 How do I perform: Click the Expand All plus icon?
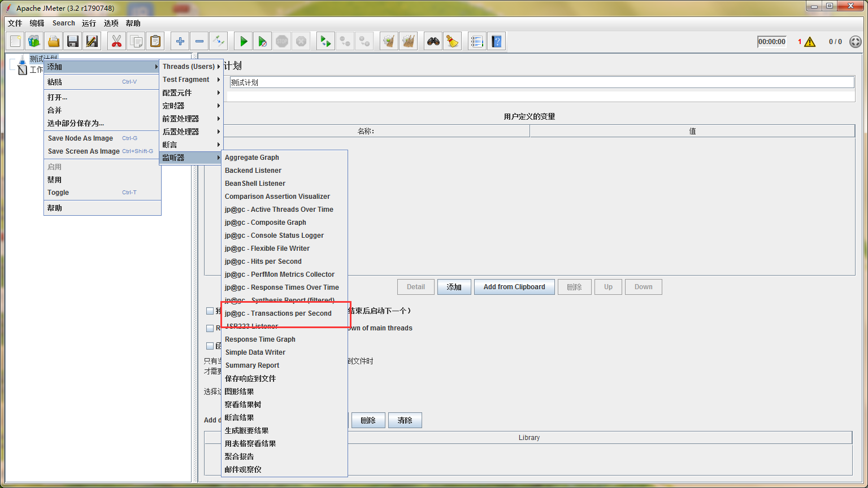[x=180, y=41]
